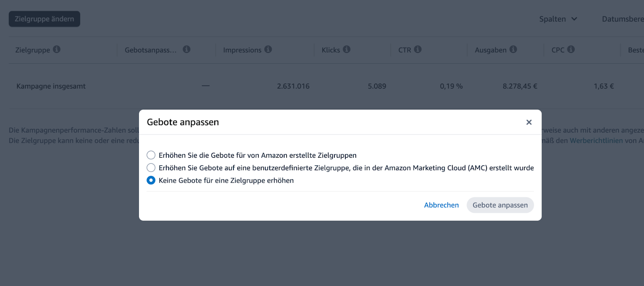Click label 'Erhöhen Sie die Gebote für von Amazon erstellte Zielgruppen'
Viewport: 644px width, 286px height.
(258, 155)
